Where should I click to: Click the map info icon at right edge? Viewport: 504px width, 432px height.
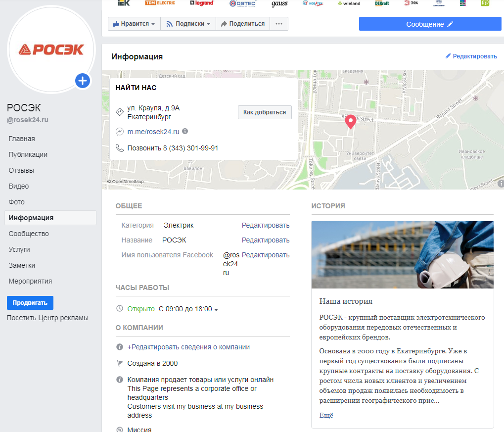(x=501, y=184)
